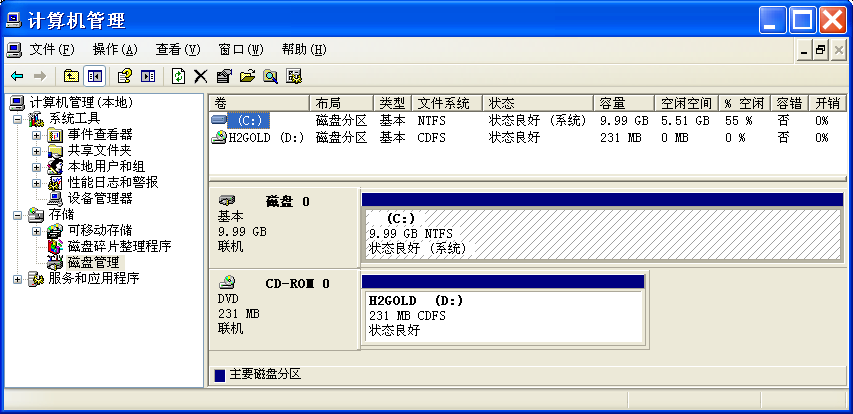Select the (C:) row in volume list
The image size is (853, 414).
(x=528, y=121)
